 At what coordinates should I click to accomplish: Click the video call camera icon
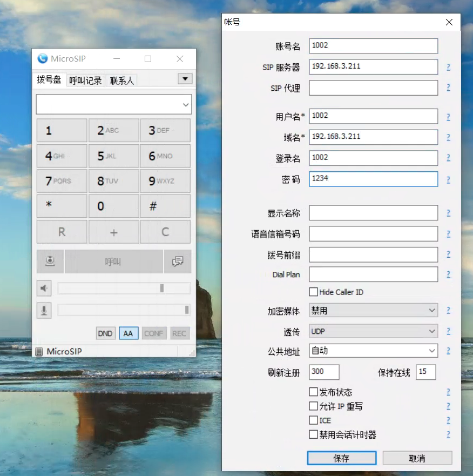tap(50, 262)
